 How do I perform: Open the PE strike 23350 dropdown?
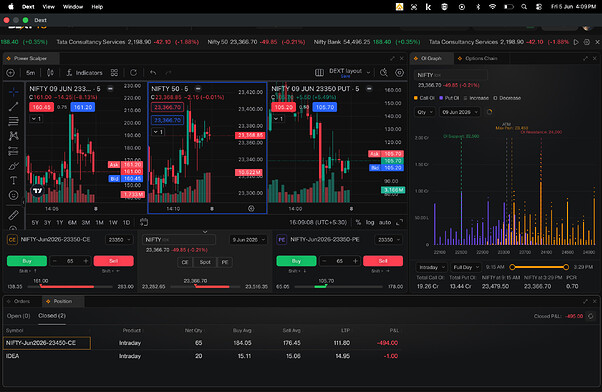(389, 240)
